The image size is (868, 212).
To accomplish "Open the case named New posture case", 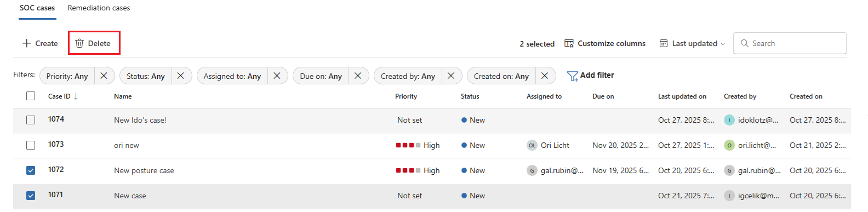I will click(144, 170).
